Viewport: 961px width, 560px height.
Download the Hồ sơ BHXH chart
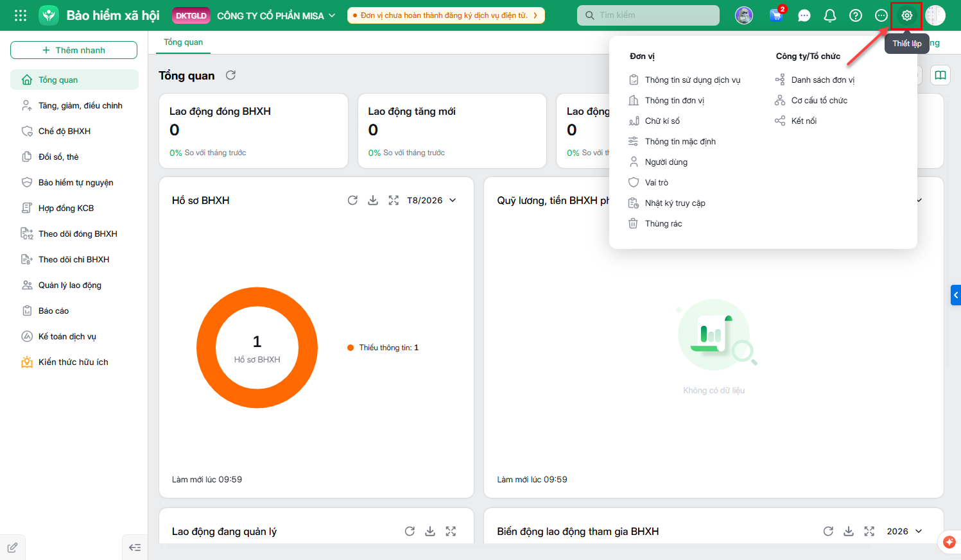tap(373, 200)
